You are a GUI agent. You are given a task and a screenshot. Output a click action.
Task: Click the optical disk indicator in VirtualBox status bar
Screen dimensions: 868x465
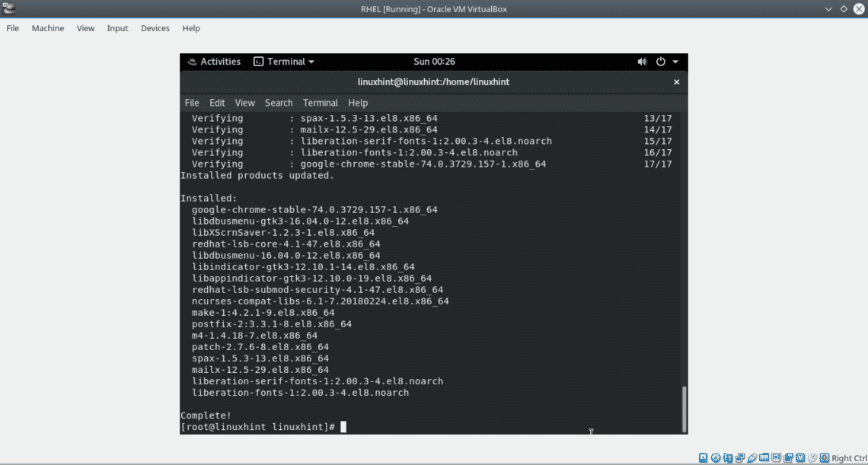click(716, 458)
